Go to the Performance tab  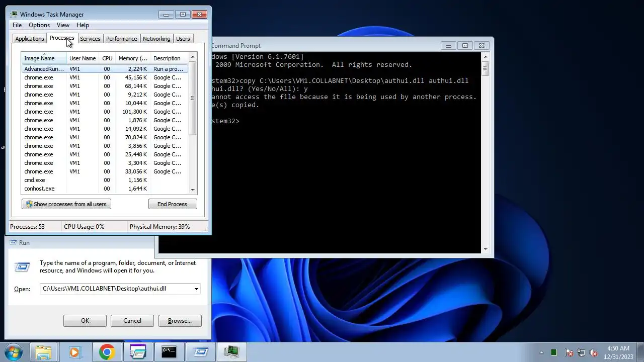click(121, 39)
